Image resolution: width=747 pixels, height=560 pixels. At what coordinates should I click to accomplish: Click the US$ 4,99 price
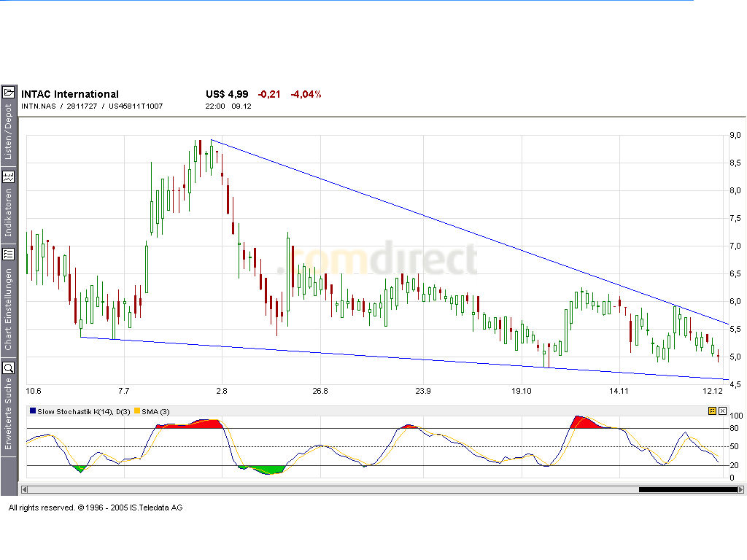click(x=228, y=94)
